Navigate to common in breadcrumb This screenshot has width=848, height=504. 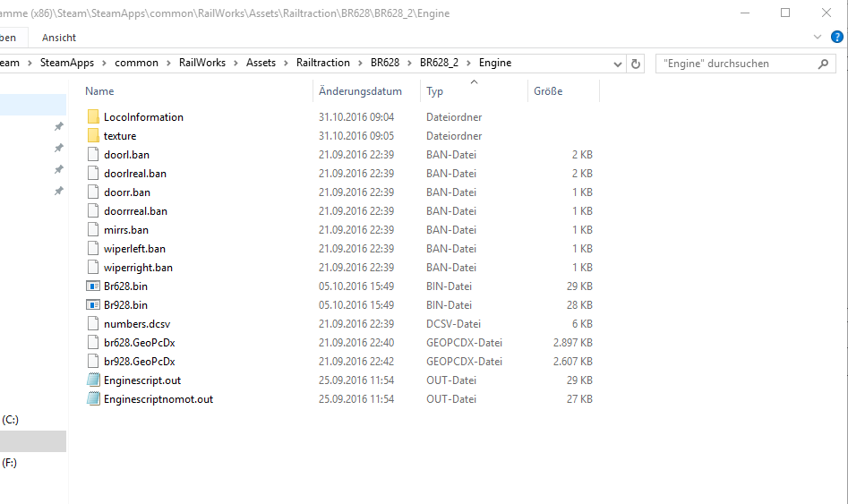(x=136, y=63)
